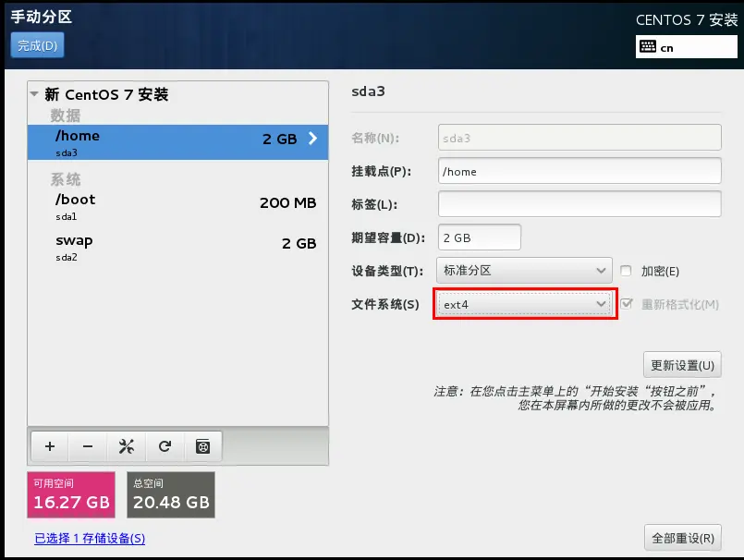Click the chevron arrow on /home row
This screenshot has height=560, width=744.
point(312,138)
